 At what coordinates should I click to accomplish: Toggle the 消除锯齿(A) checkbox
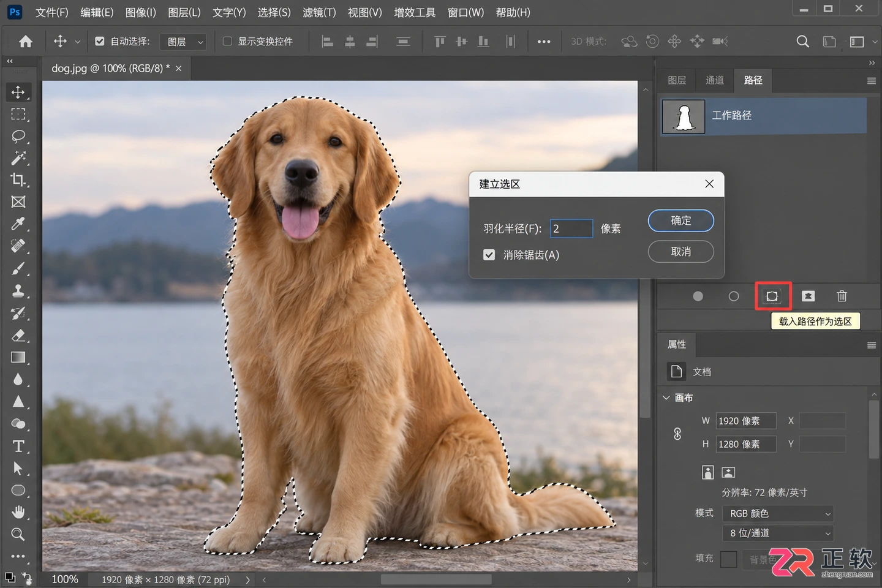pos(489,255)
